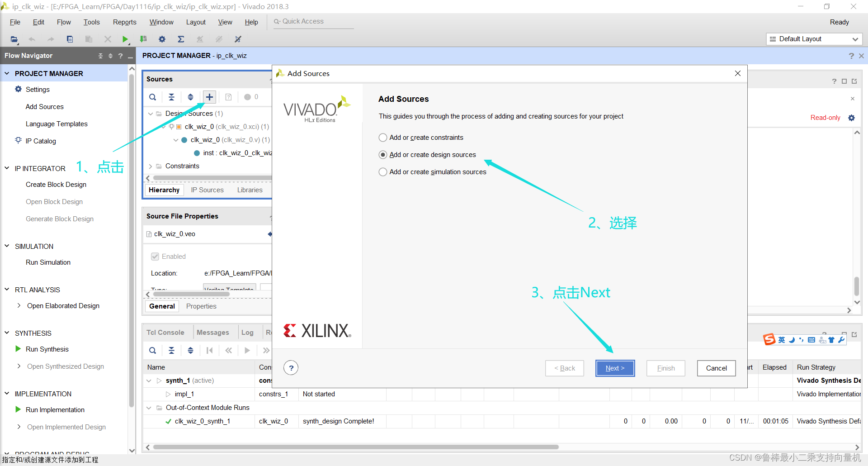Open Settings via toolbar gear icon
Viewport: 868px width, 466px height.
click(162, 39)
